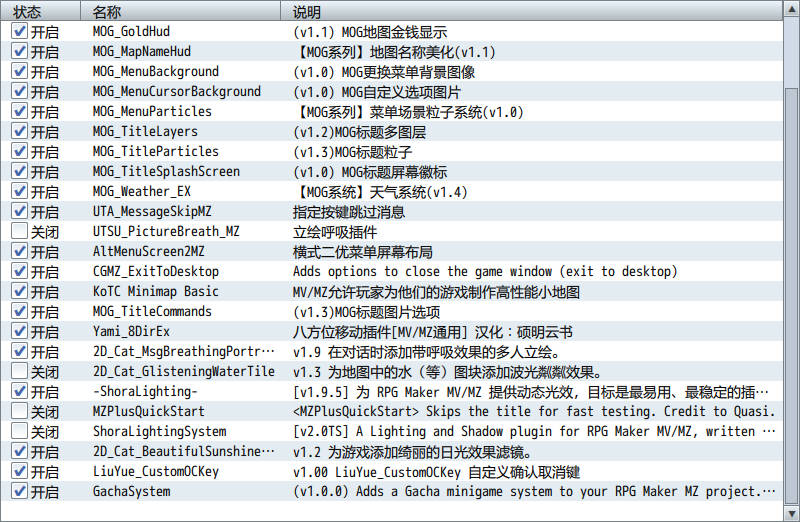Click the vertical scrollbar thumb
Image resolution: width=800 pixels, height=522 pixels.
click(x=791, y=296)
